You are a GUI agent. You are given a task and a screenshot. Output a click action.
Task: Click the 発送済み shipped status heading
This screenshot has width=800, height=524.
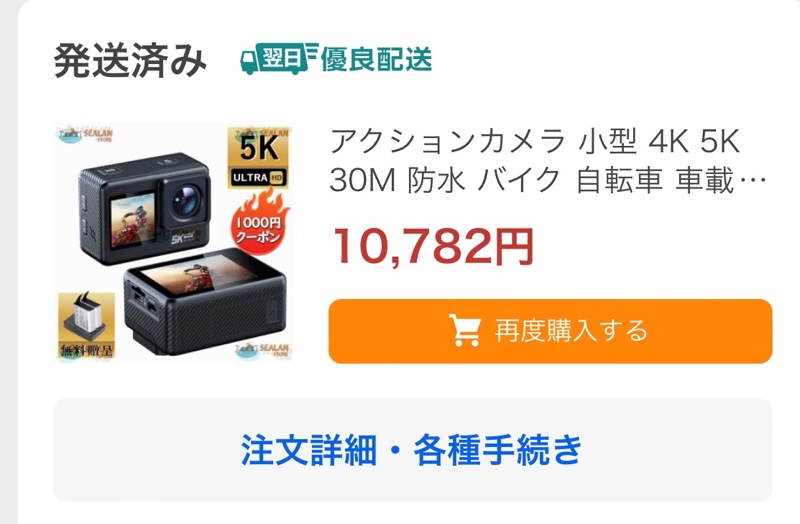[130, 61]
